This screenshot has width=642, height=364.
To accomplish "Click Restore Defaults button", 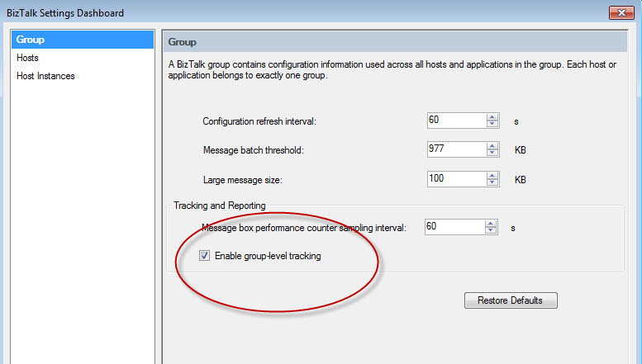I will (x=511, y=300).
